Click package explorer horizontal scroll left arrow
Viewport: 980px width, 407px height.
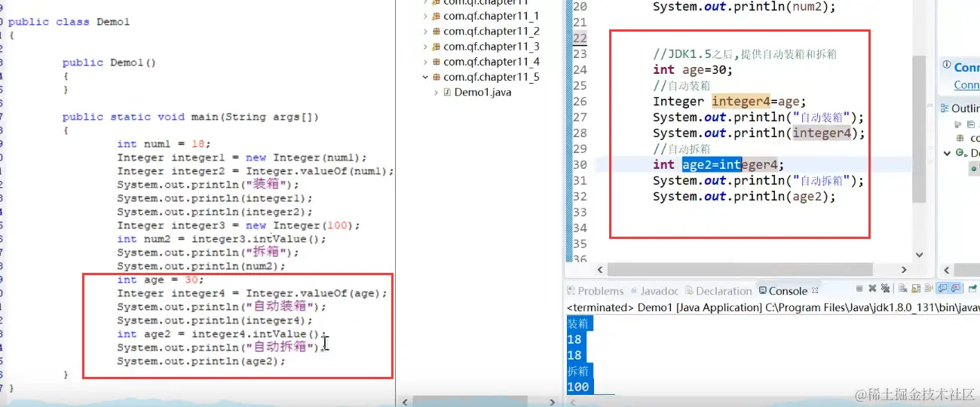[406, 401]
